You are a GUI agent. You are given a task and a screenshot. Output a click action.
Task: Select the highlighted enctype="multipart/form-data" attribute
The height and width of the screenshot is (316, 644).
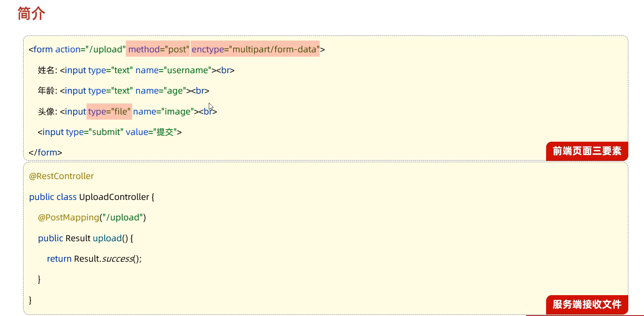coord(255,49)
